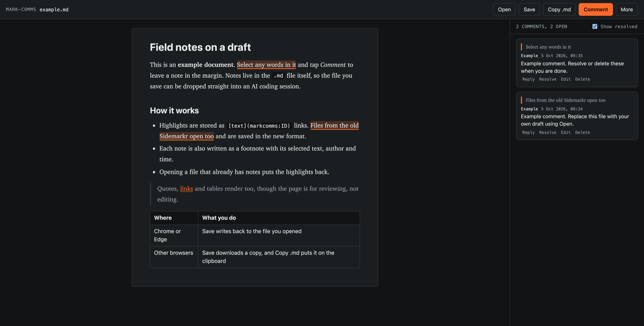
Task: Click the Open button in the toolbar
Action: [504, 10]
